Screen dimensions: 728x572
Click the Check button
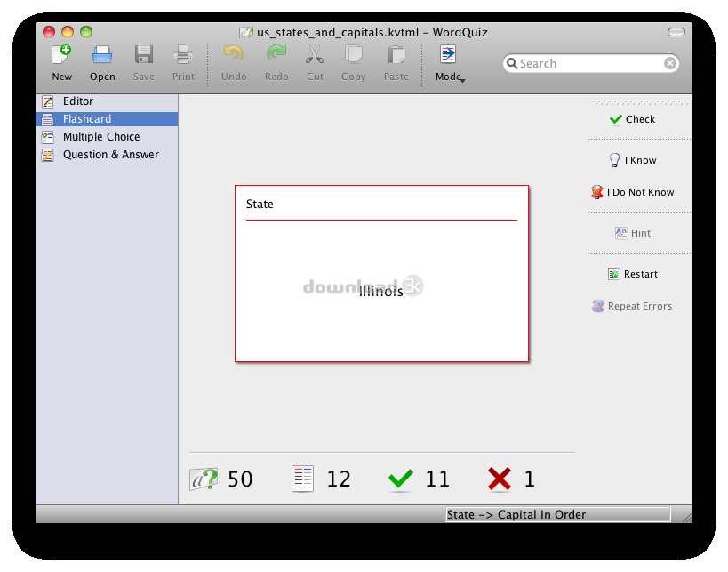point(632,119)
